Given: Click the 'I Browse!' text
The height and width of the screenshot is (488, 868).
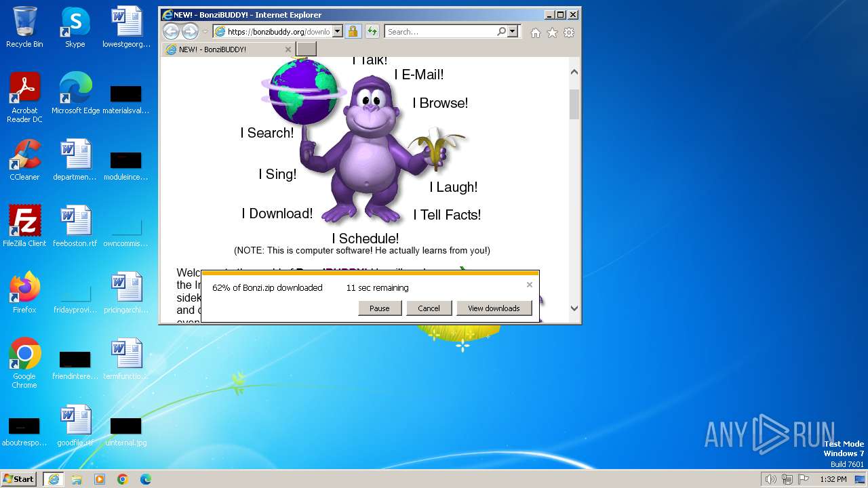Looking at the screenshot, I should [x=440, y=103].
